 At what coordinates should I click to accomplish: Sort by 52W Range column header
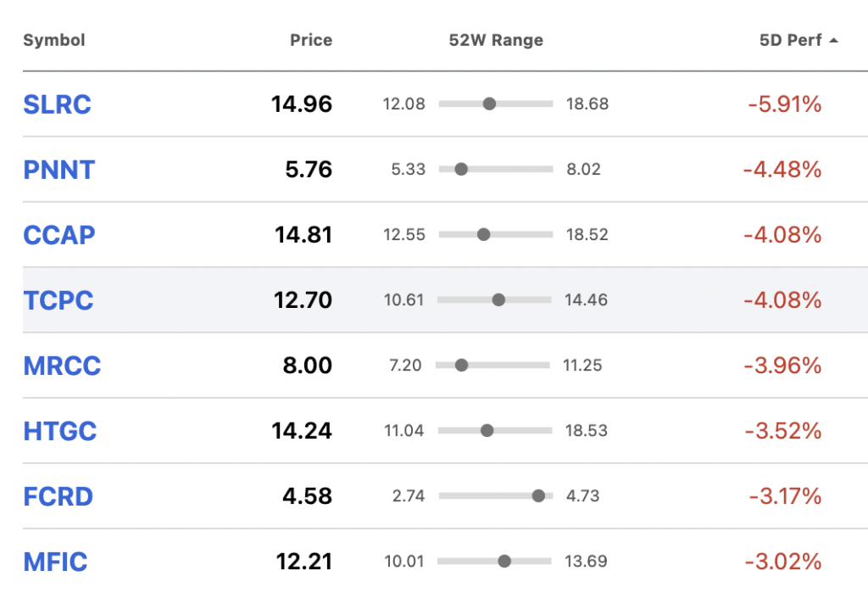[496, 41]
